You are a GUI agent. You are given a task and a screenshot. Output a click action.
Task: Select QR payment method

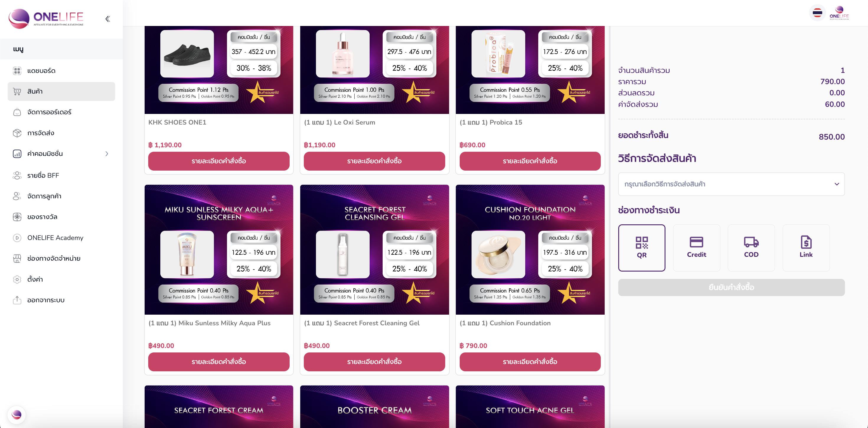click(642, 248)
